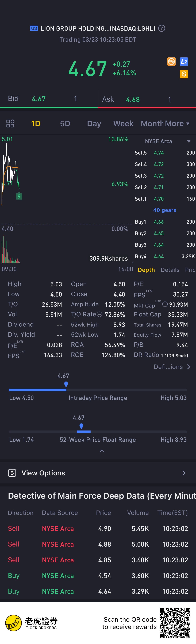The image size is (196, 644).
Task: Expand the NYSE Arca exchange dropdown
Action: point(189,141)
